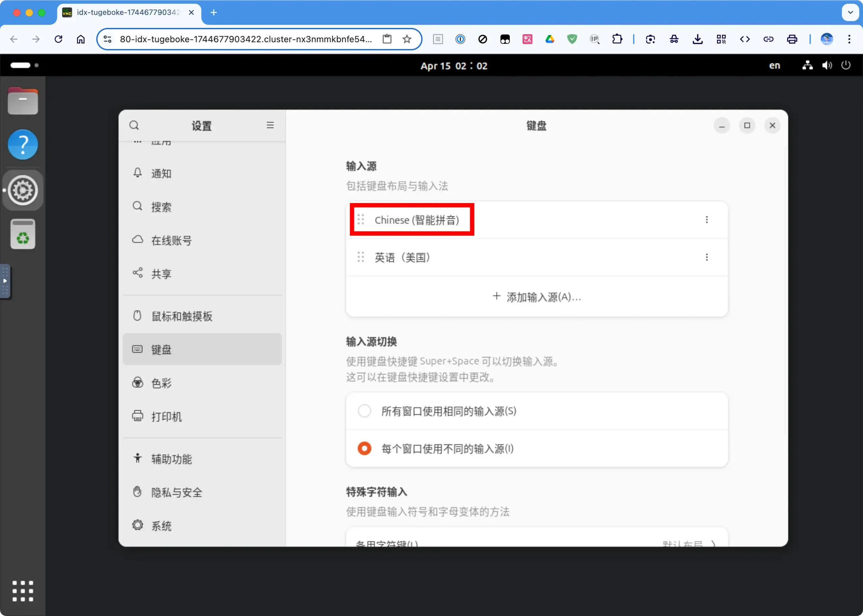Click the code brackets extension icon
The width and height of the screenshot is (863, 616).
click(745, 39)
